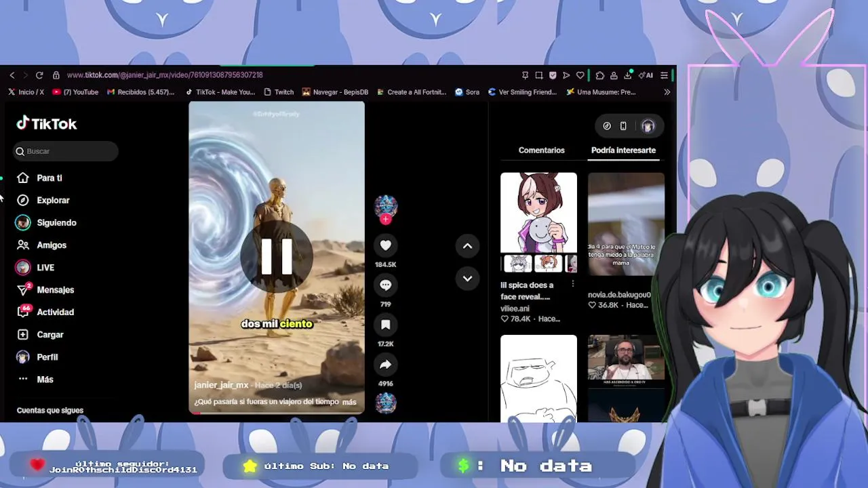Image resolution: width=868 pixels, height=488 pixels.
Task: Click Cargar upload option
Action: coord(40,334)
